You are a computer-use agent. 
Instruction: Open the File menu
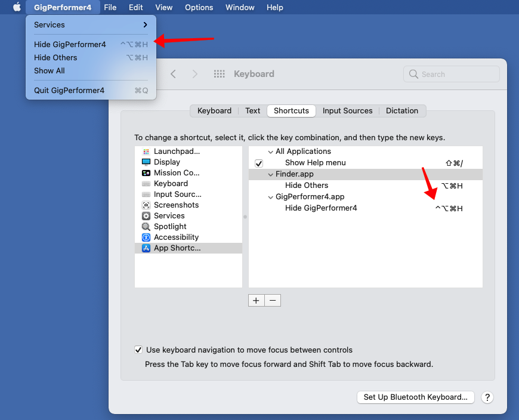(110, 7)
